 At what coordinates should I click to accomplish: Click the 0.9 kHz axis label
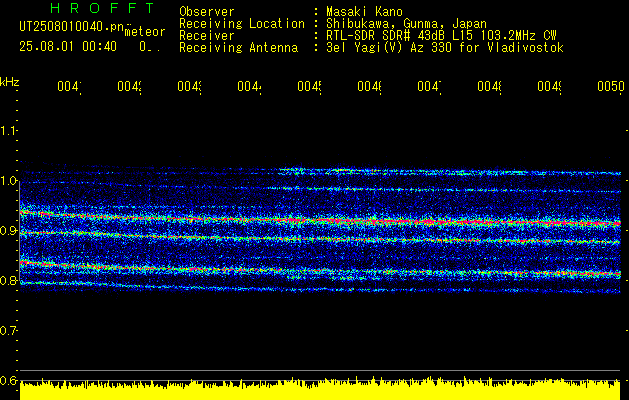click(x=9, y=230)
